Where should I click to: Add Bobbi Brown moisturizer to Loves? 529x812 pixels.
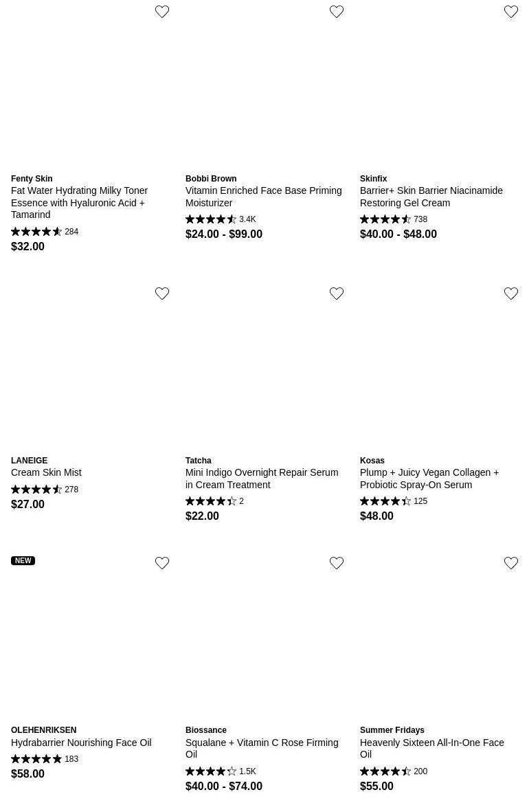pyautogui.click(x=337, y=12)
